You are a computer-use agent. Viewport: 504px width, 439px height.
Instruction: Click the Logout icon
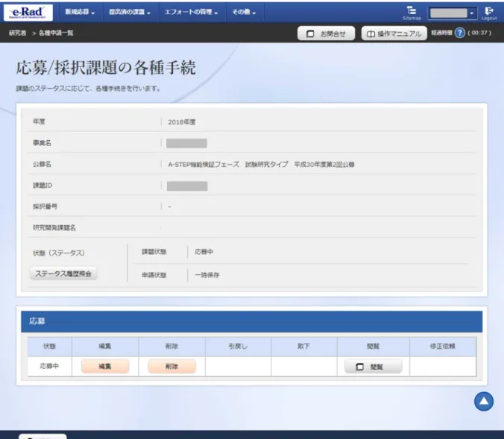click(x=489, y=13)
